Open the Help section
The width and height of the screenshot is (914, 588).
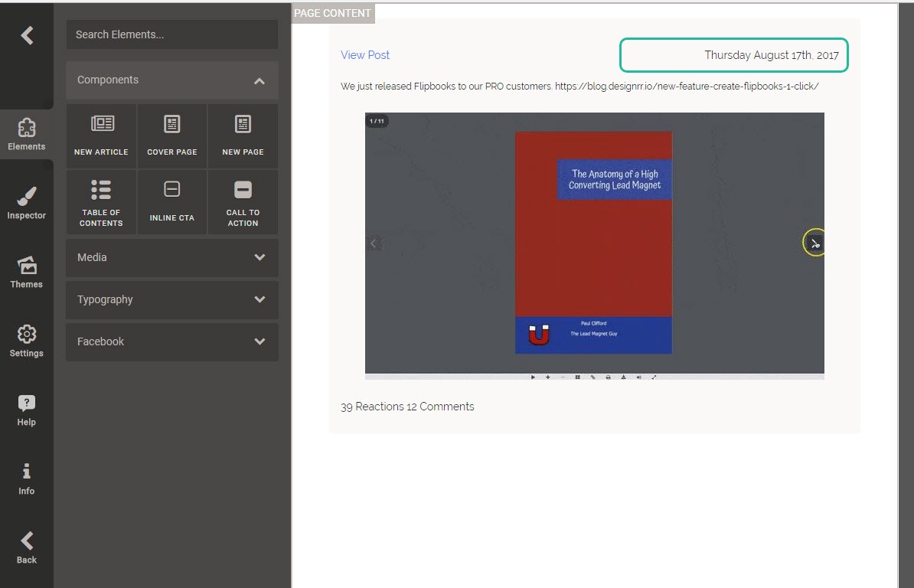click(26, 410)
